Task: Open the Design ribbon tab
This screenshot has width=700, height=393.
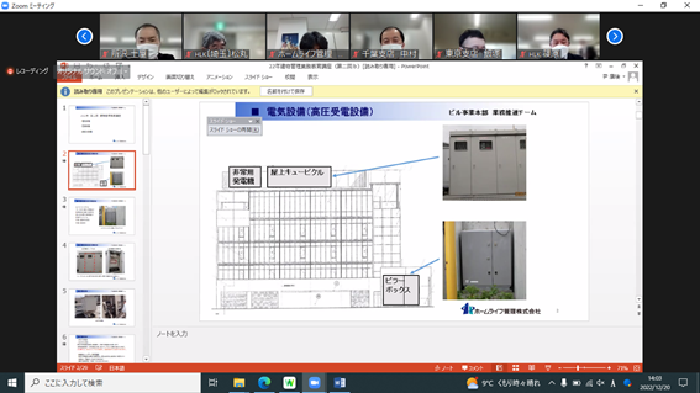Action: click(146, 77)
